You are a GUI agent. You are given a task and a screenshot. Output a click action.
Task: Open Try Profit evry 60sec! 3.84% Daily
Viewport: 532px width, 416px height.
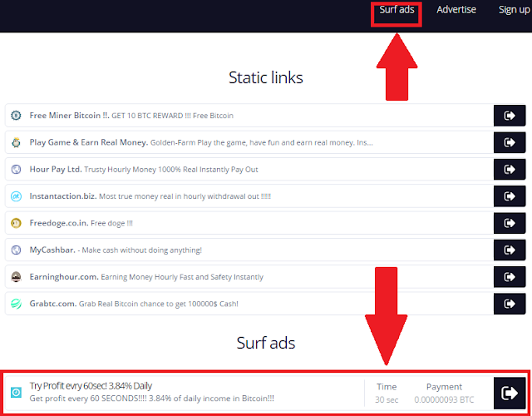(91, 386)
